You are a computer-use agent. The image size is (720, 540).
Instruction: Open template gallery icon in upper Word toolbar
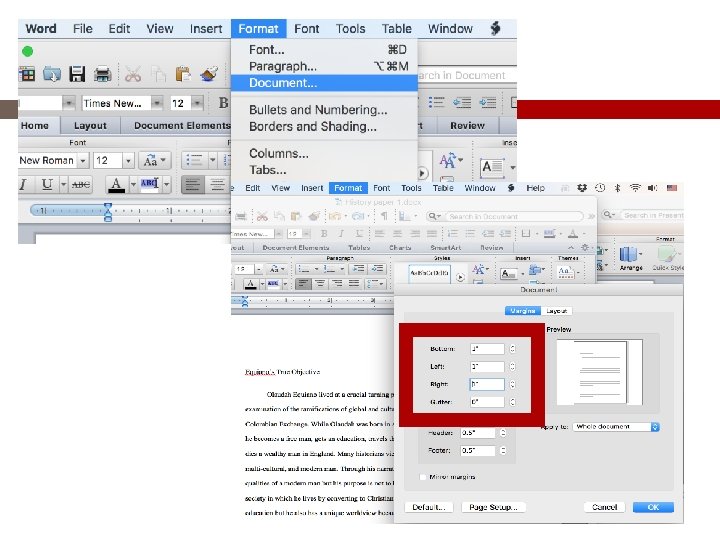click(27, 74)
